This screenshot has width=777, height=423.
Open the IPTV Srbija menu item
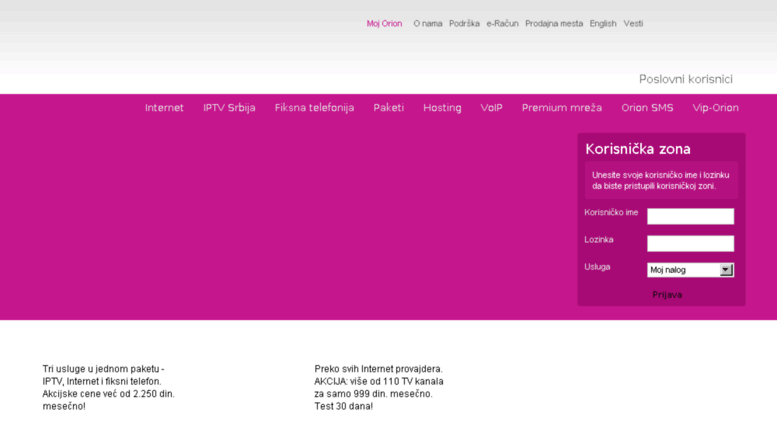[229, 107]
